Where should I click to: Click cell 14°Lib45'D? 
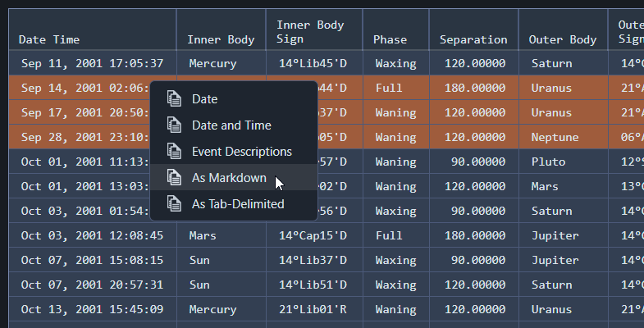pyautogui.click(x=313, y=63)
